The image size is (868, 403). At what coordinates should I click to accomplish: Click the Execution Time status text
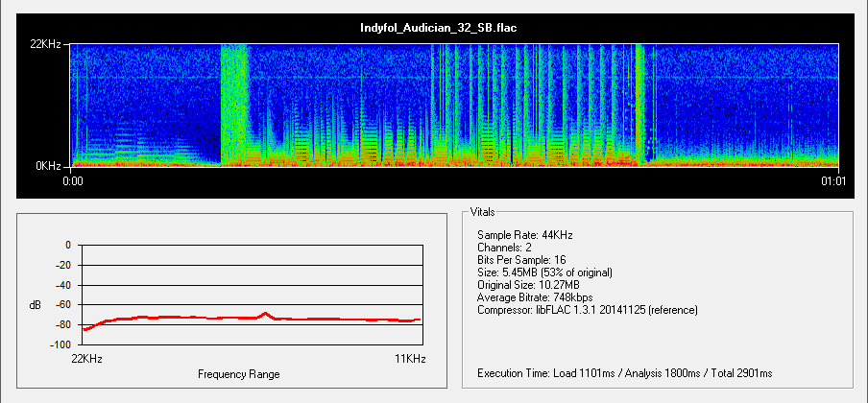click(624, 372)
